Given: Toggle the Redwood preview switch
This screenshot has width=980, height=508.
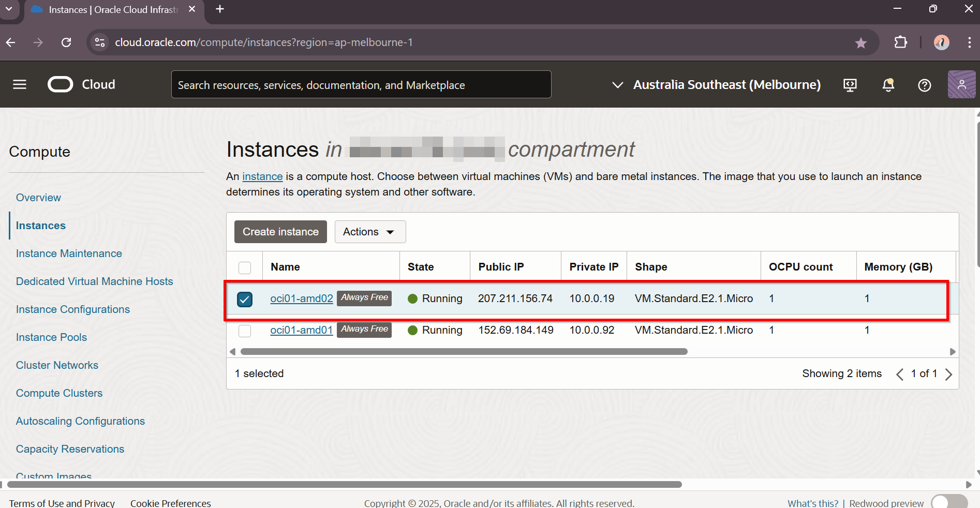Looking at the screenshot, I should pyautogui.click(x=949, y=502).
